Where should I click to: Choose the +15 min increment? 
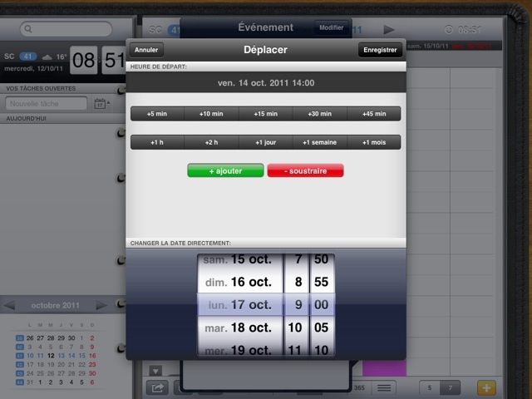pos(265,114)
